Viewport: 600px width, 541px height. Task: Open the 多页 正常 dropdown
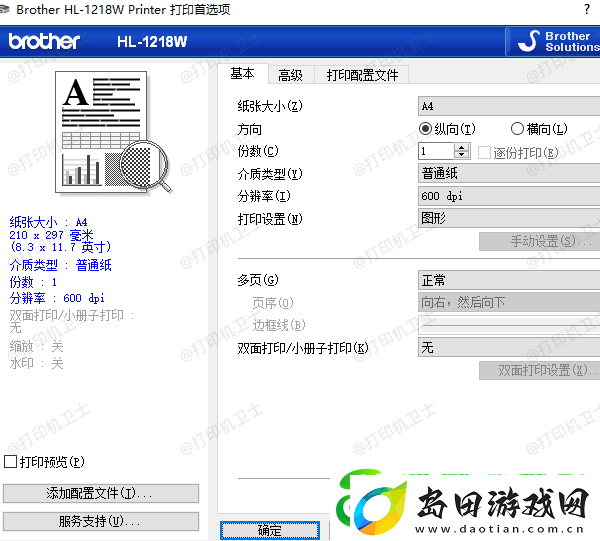point(509,280)
